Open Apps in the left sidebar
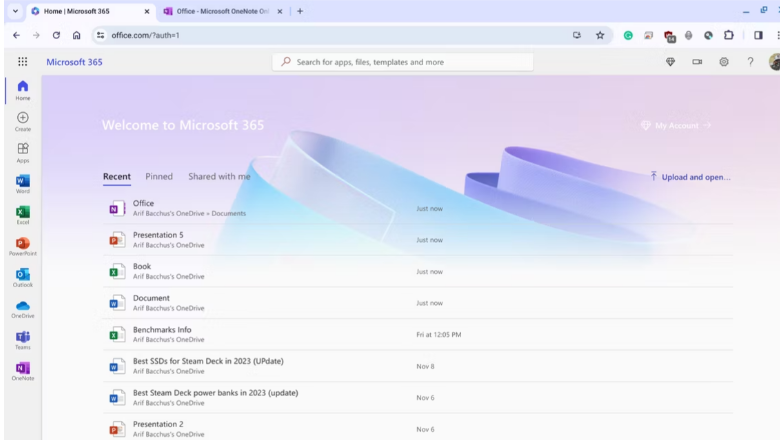The width and height of the screenshot is (780, 440). point(22,153)
